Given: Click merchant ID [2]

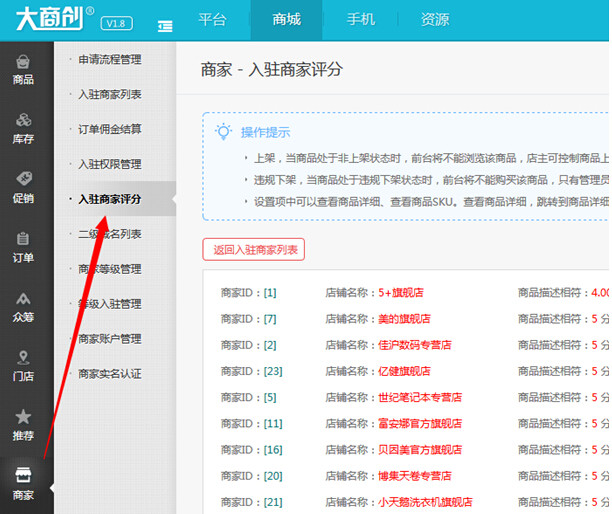Looking at the screenshot, I should point(270,345).
